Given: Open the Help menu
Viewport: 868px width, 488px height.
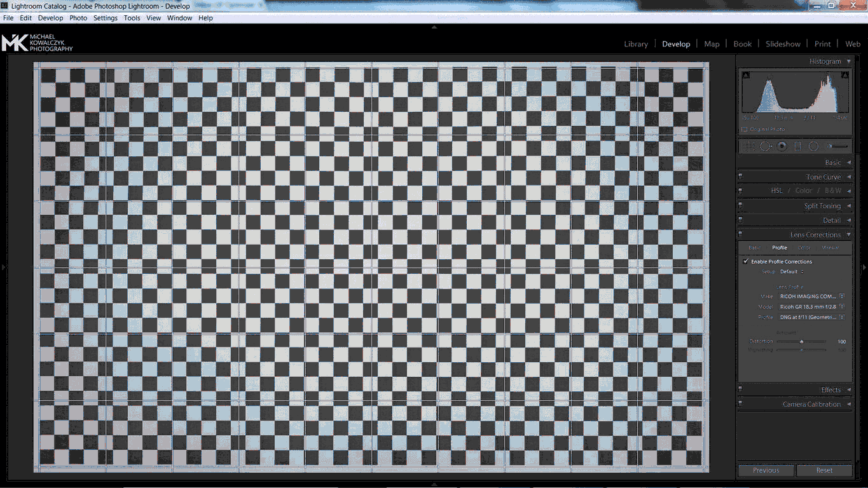Looking at the screenshot, I should [205, 18].
